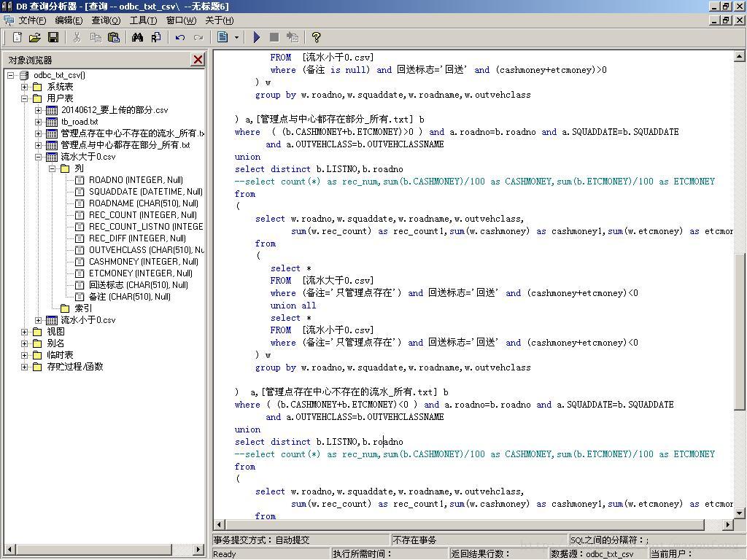Click the editor vertical scrollbar thumb
Image resolution: width=747 pixels, height=560 pixels.
tap(740, 332)
